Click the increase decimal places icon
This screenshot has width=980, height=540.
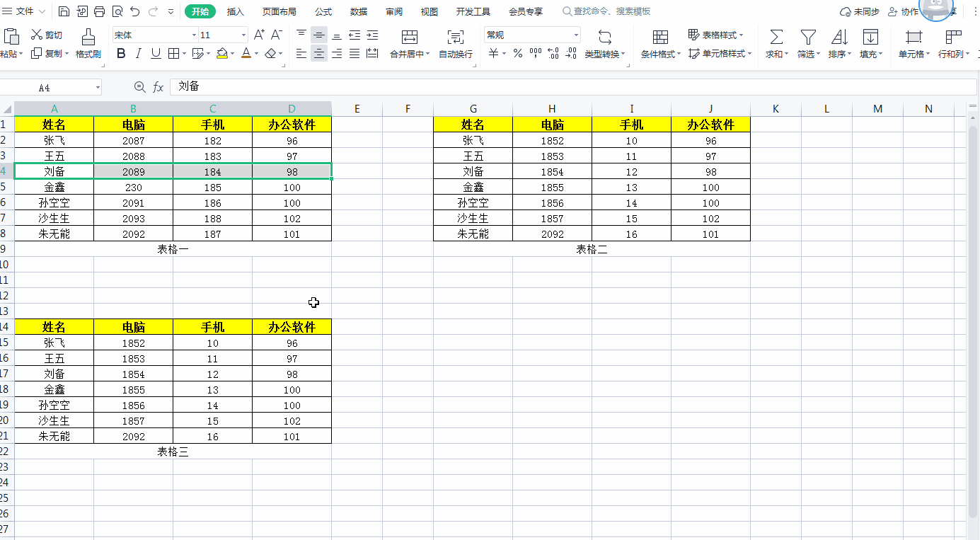553,53
